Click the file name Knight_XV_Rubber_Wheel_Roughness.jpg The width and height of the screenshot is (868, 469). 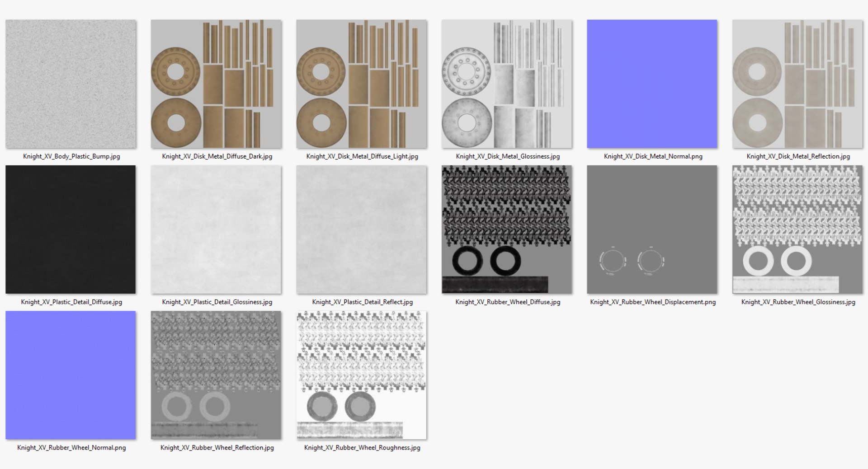point(362,447)
